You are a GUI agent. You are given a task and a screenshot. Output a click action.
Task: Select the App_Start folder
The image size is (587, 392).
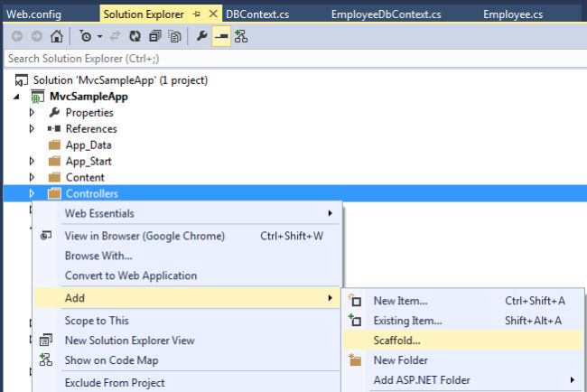click(x=89, y=162)
